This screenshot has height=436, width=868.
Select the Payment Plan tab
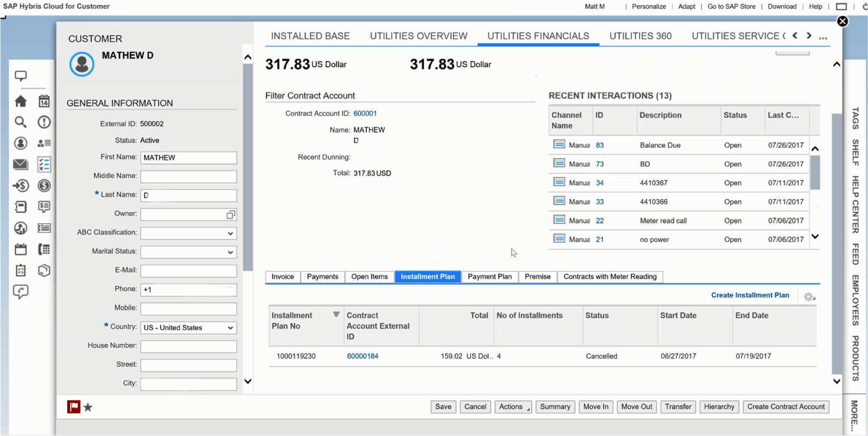pos(489,277)
